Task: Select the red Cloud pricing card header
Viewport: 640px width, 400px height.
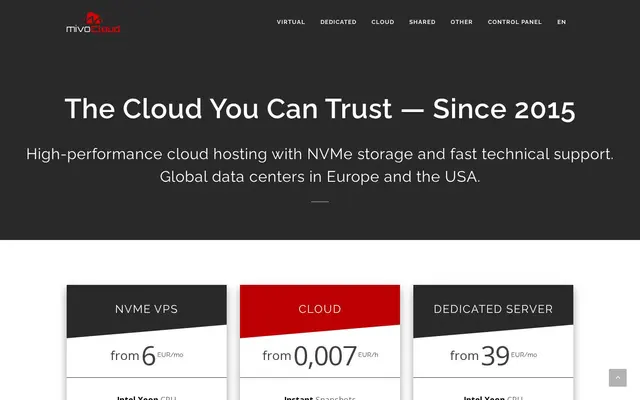Action: [320, 309]
